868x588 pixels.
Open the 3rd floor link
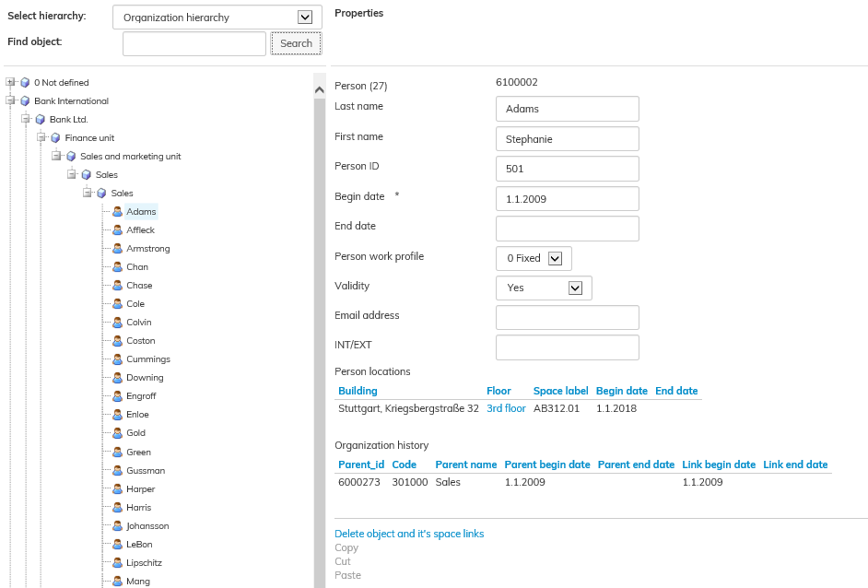pyautogui.click(x=506, y=408)
